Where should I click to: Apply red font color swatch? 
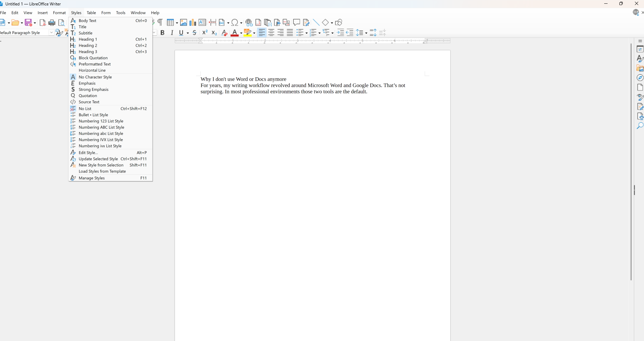[x=234, y=32]
